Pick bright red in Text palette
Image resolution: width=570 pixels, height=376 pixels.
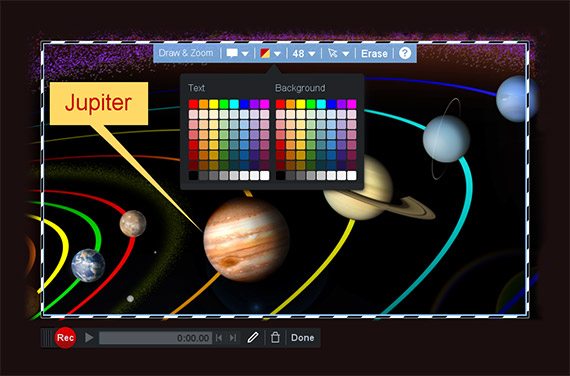[193, 104]
